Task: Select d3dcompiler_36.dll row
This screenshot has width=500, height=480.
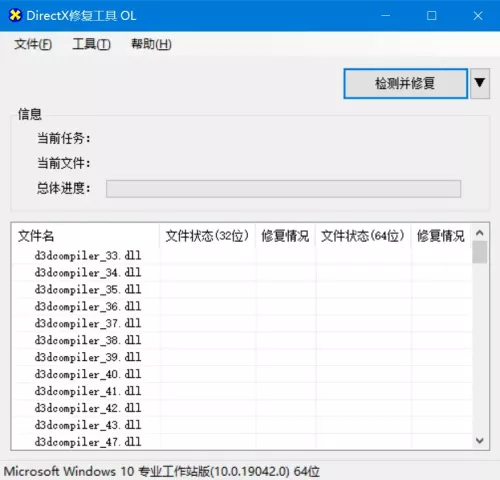Action: pos(242,307)
